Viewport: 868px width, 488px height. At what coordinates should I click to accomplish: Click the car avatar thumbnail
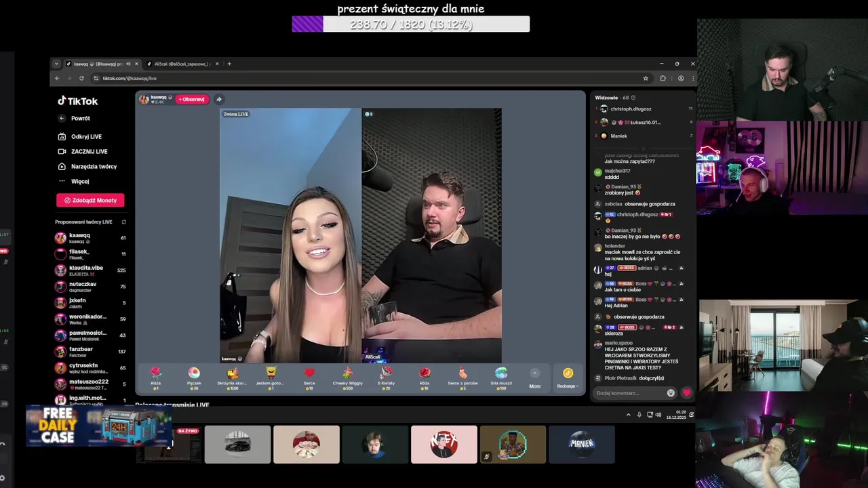coord(237,444)
